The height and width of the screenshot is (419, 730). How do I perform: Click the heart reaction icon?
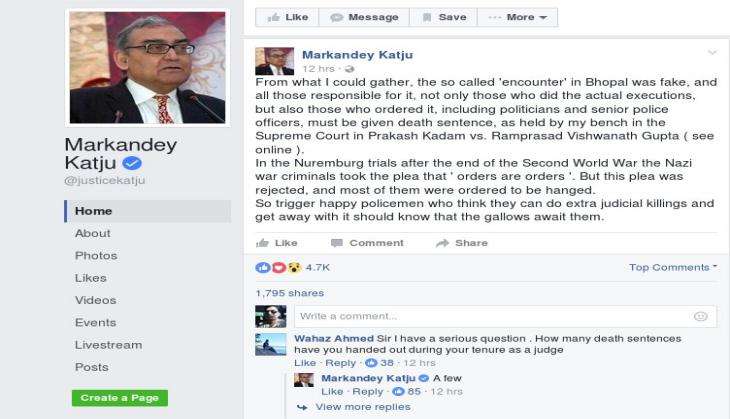278,268
